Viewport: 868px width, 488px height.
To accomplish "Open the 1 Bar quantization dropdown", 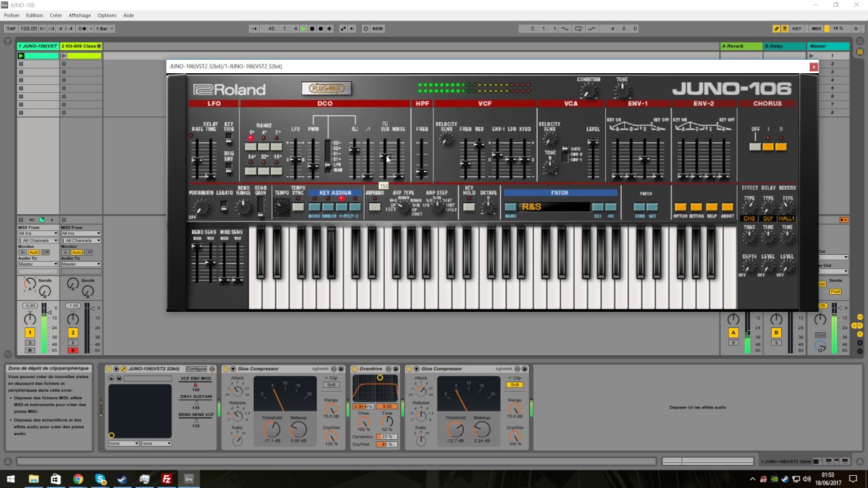I will 104,28.
